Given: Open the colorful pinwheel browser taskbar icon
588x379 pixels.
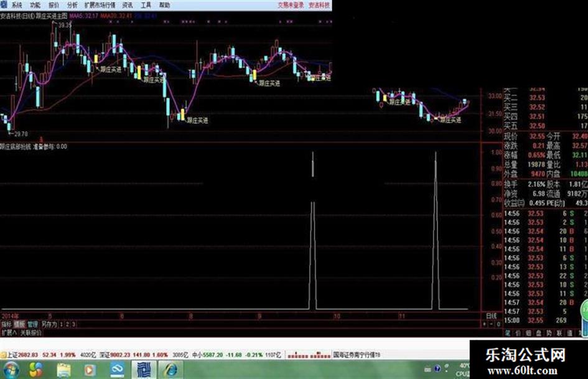Looking at the screenshot, I should click(36, 370).
